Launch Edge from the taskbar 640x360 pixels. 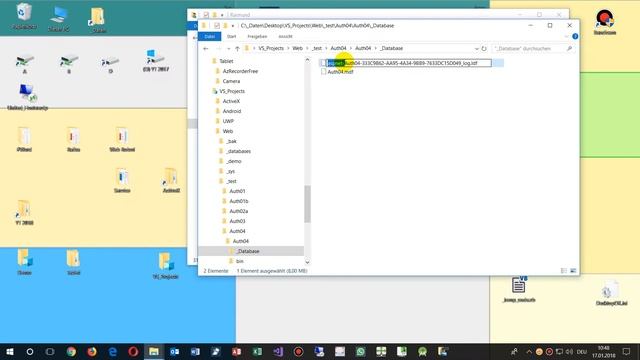pos(113,351)
